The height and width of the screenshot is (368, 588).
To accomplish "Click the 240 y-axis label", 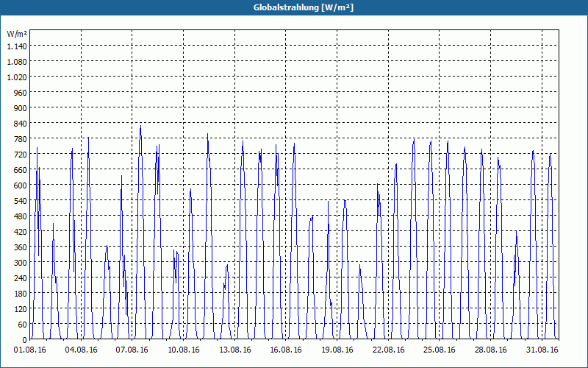I will click(x=21, y=278).
